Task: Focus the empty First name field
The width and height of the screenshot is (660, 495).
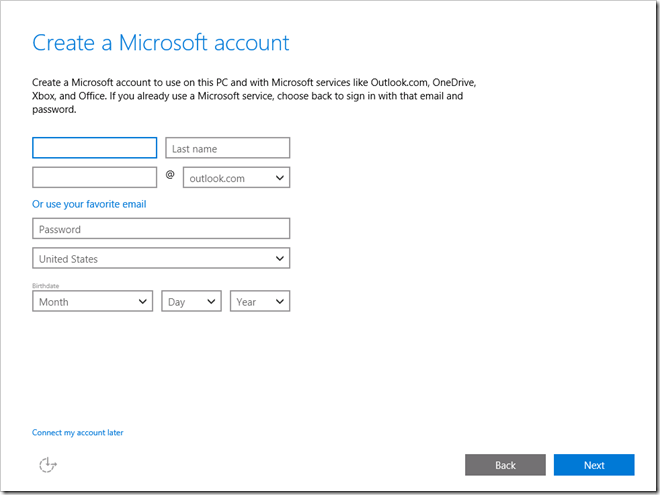Action: point(94,148)
